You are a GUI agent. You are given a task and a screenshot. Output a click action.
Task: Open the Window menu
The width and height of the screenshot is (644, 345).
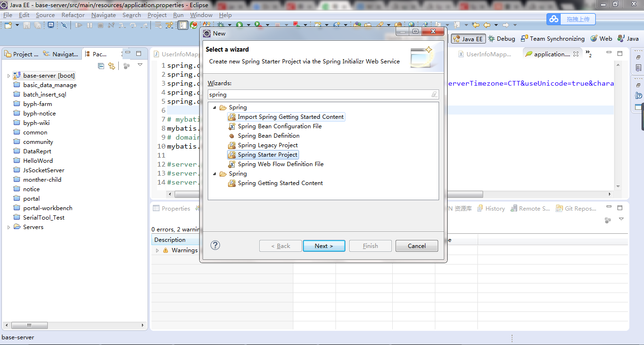click(x=201, y=15)
